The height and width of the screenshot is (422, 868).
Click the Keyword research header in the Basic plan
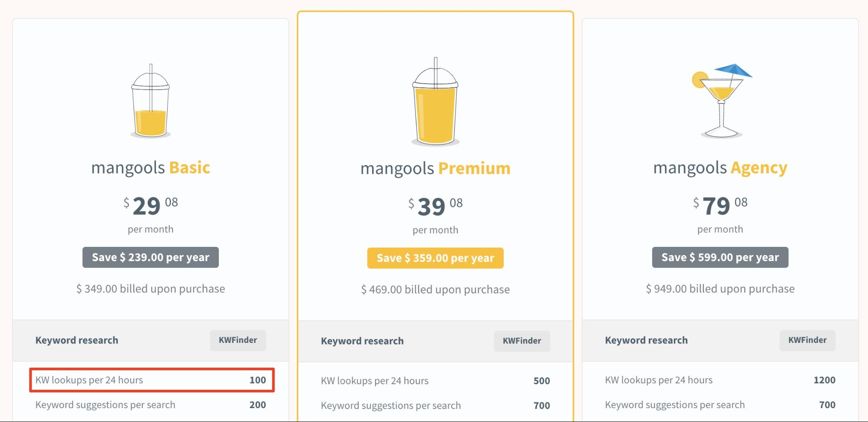[76, 340]
